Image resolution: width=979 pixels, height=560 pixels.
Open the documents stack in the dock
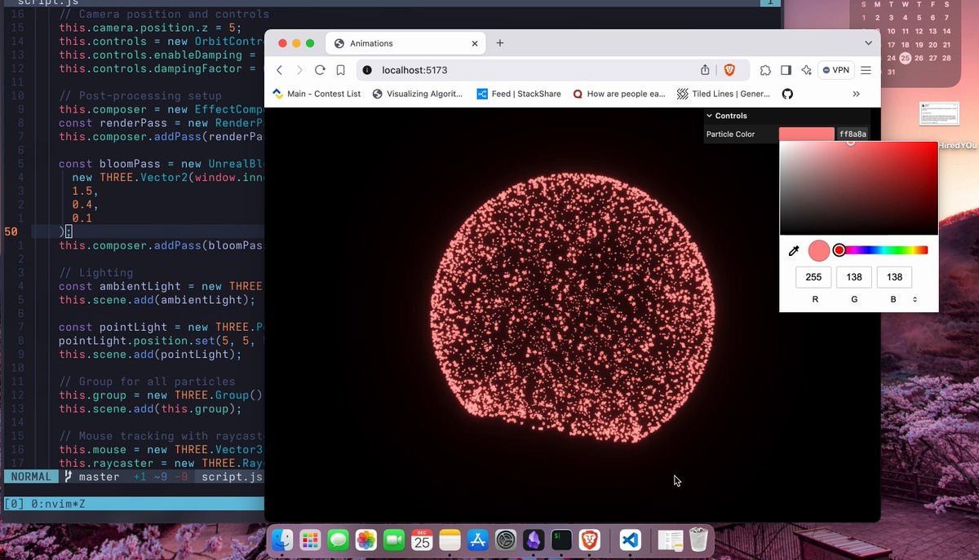pyautogui.click(x=670, y=540)
